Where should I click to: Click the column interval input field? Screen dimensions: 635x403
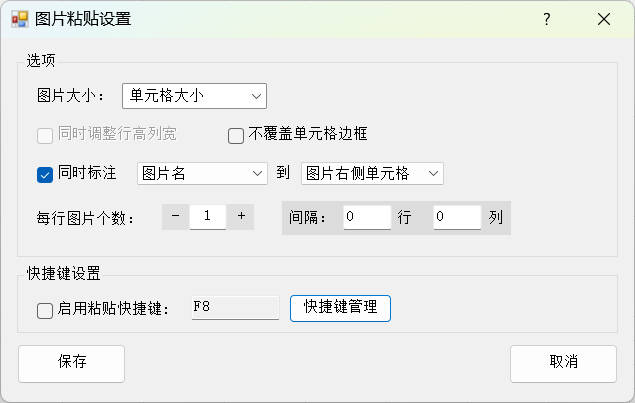tap(456, 216)
